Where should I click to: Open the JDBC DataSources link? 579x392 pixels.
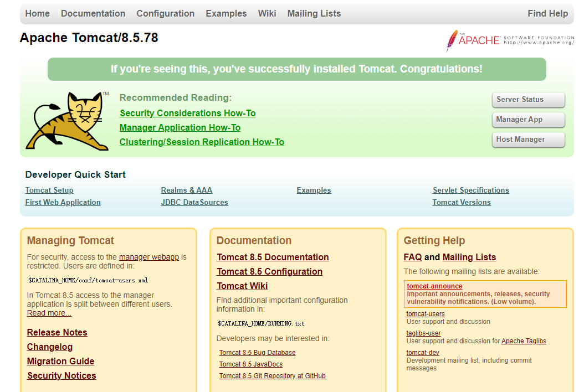194,203
